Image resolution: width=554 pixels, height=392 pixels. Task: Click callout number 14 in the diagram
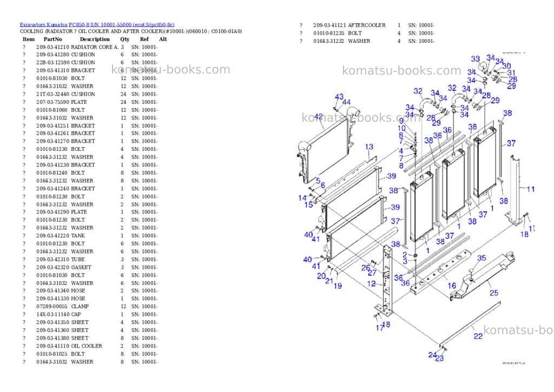tap(302, 198)
